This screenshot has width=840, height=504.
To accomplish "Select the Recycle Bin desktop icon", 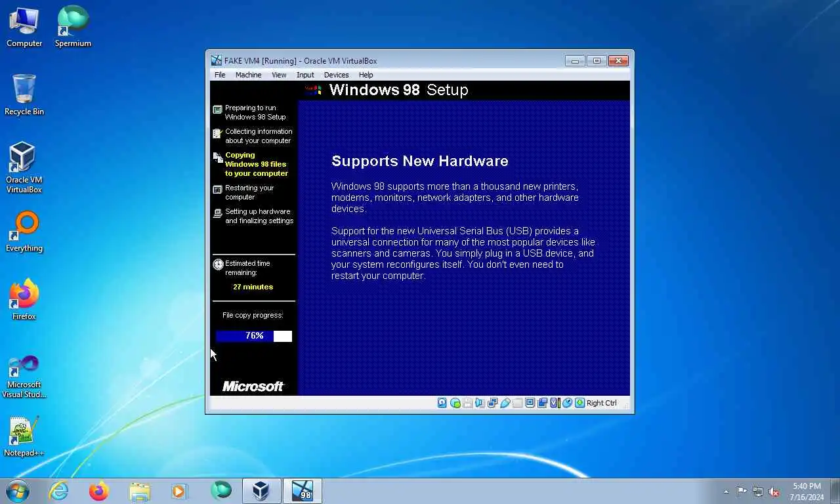I will (24, 96).
